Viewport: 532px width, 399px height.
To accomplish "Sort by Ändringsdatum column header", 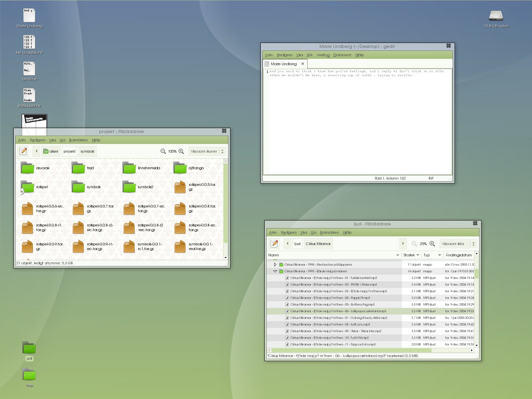I will click(x=459, y=255).
